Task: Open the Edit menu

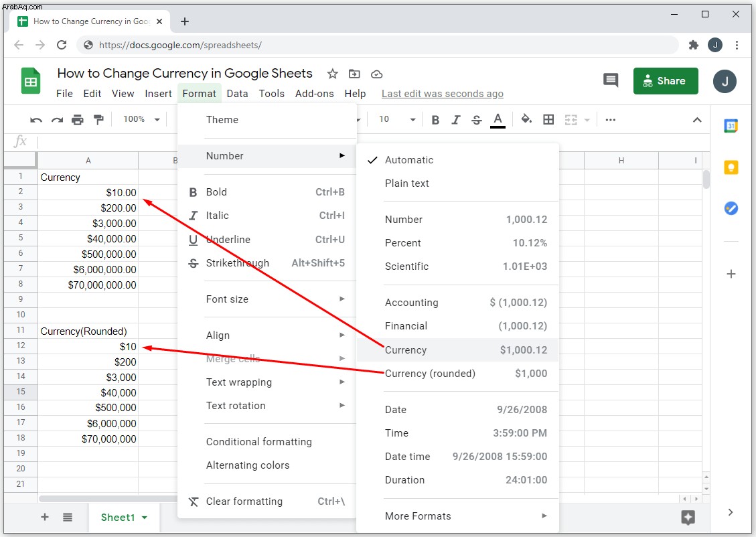Action: 92,94
